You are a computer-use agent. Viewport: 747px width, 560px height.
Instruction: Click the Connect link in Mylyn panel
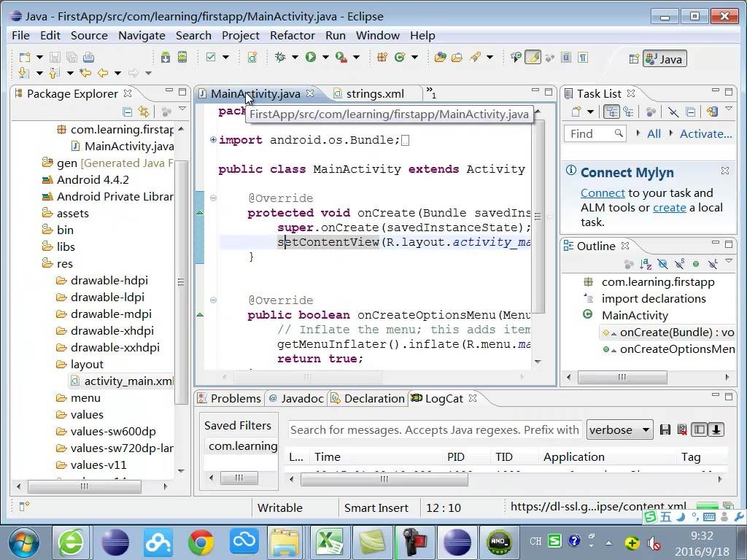coord(603,192)
